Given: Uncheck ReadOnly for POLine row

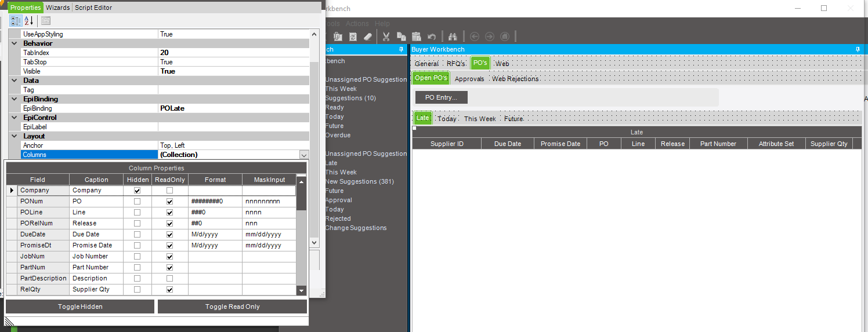Looking at the screenshot, I should [x=169, y=212].
